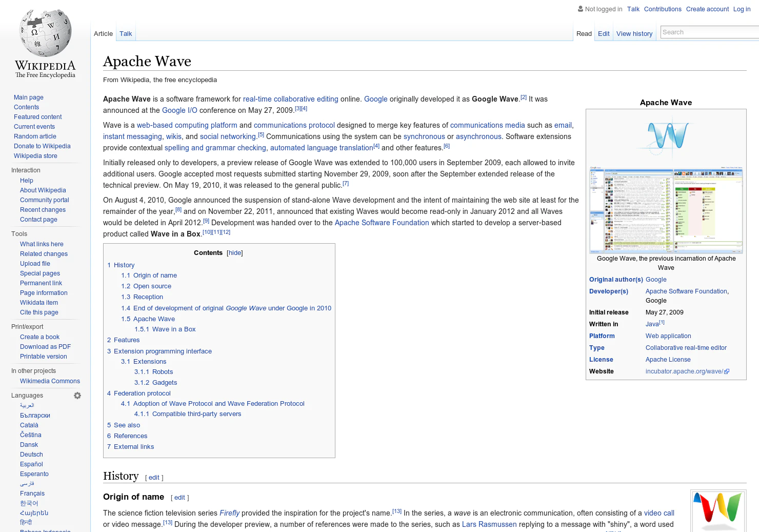The image size is (759, 532).
Task: Click into the Search input field
Action: [x=710, y=32]
